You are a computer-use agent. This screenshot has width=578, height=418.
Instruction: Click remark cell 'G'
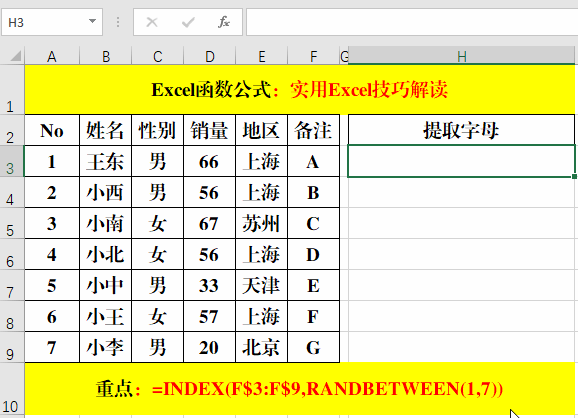(x=313, y=347)
